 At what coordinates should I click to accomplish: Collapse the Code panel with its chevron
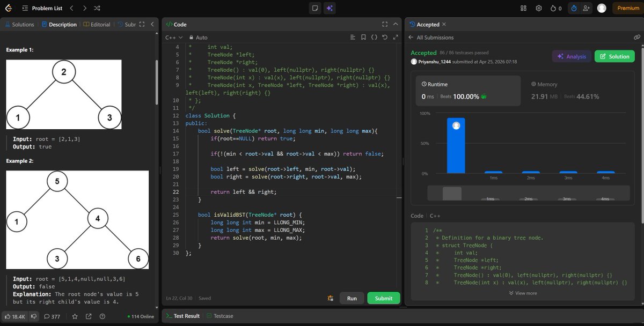[396, 24]
